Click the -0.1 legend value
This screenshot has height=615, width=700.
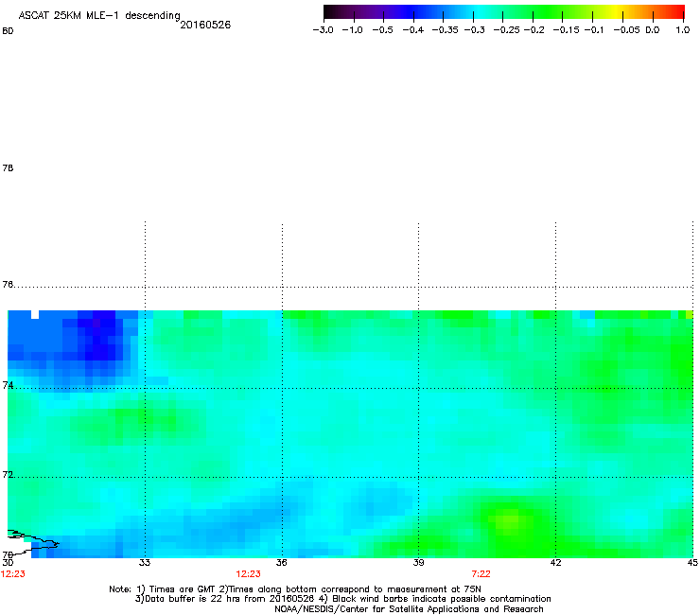[x=594, y=30]
